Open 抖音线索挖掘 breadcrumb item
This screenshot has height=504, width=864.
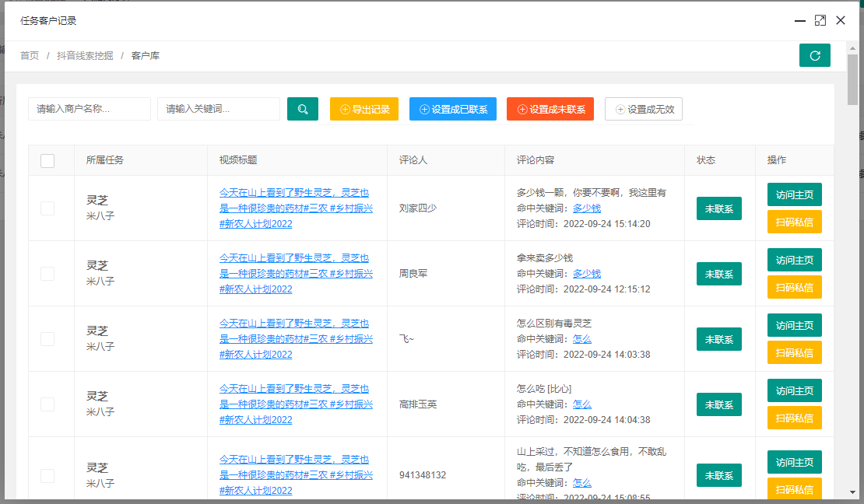[85, 55]
